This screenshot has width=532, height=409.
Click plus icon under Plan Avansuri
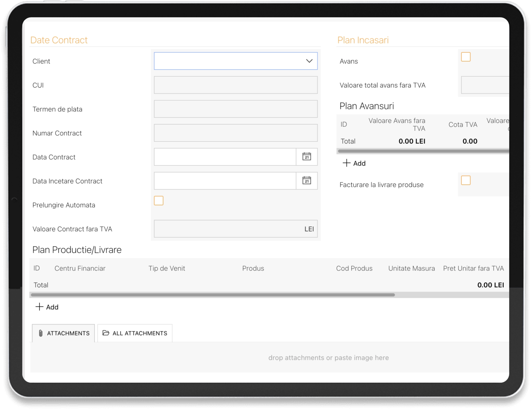346,163
